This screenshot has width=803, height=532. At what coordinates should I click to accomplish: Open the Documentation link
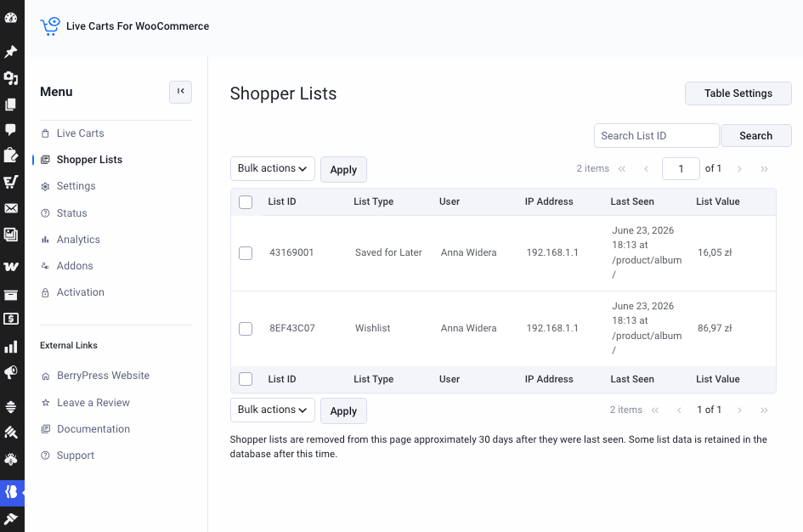point(93,429)
